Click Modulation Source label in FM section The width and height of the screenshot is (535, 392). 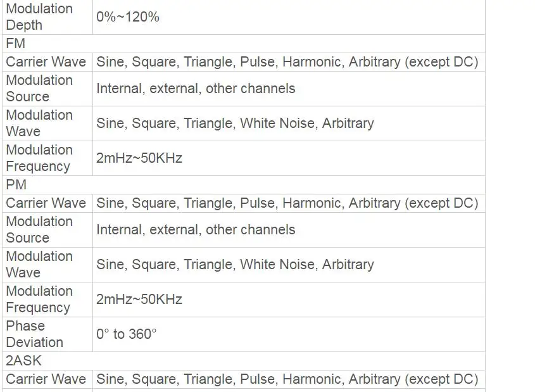click(x=39, y=89)
